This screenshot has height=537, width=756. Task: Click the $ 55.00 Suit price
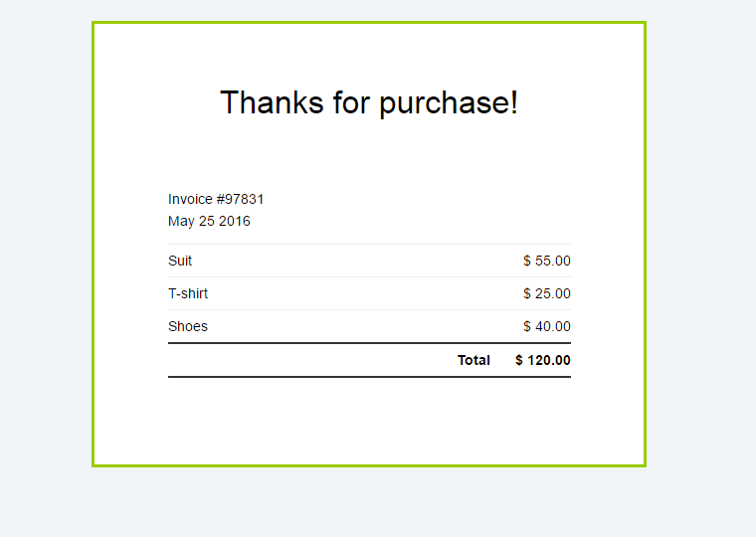[x=547, y=261]
